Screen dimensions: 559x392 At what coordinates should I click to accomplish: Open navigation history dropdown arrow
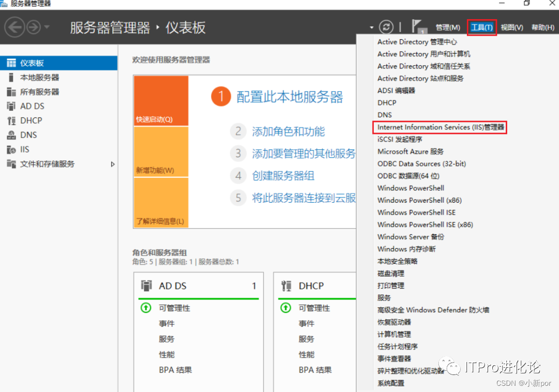[47, 27]
